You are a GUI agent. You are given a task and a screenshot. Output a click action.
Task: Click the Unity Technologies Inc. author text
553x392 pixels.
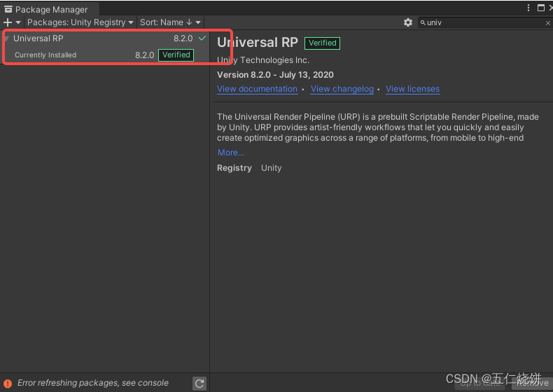pyautogui.click(x=263, y=60)
